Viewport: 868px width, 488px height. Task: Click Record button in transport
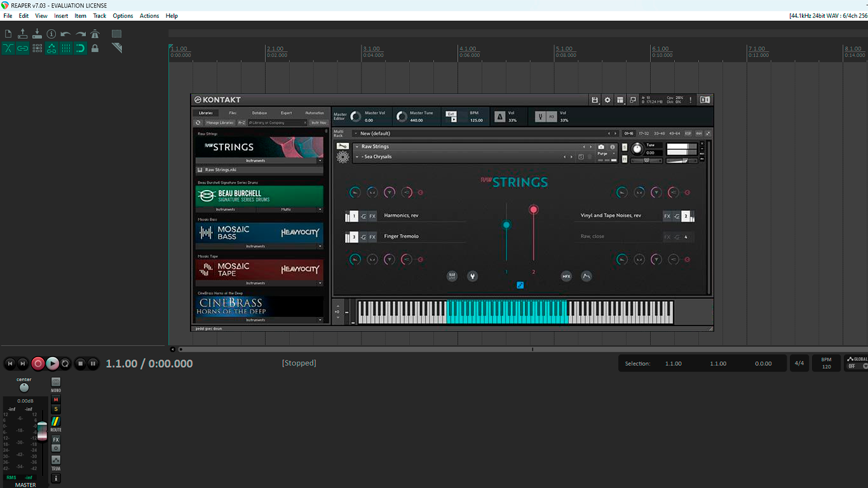[38, 363]
